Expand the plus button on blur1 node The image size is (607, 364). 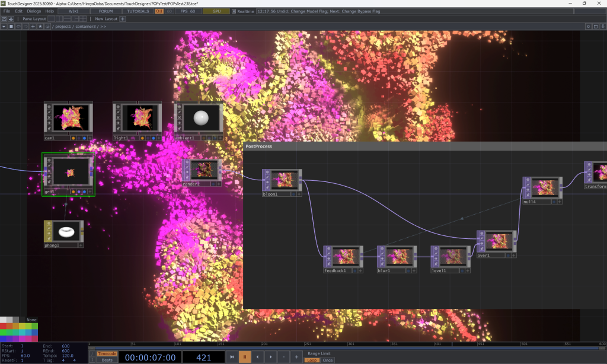pyautogui.click(x=414, y=271)
